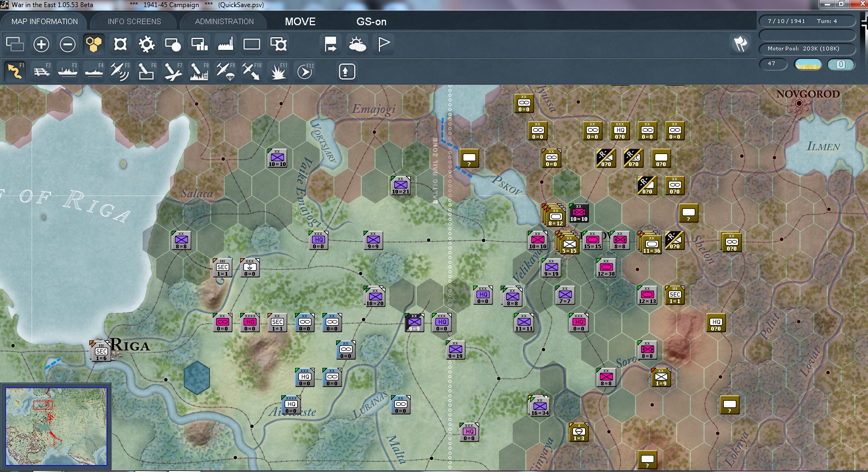Select the Soviet 1=9 infantry counter
Screen dimensions: 868x472
(661, 378)
